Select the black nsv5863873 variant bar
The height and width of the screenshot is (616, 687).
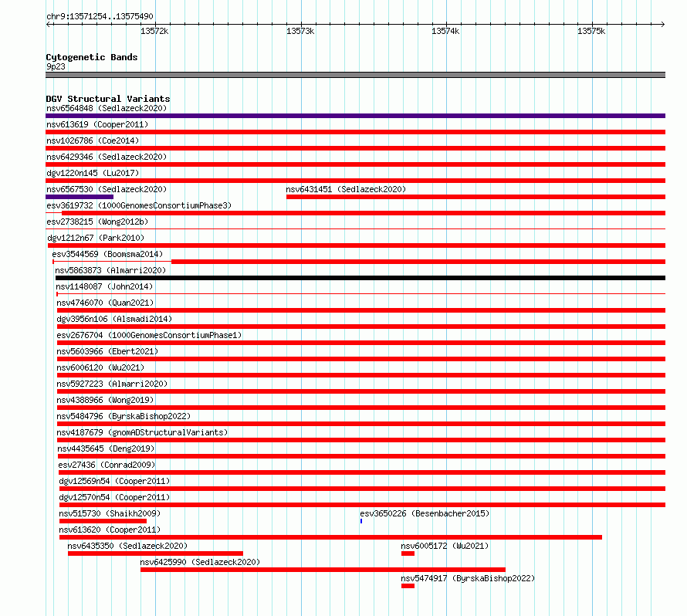pyautogui.click(x=360, y=278)
